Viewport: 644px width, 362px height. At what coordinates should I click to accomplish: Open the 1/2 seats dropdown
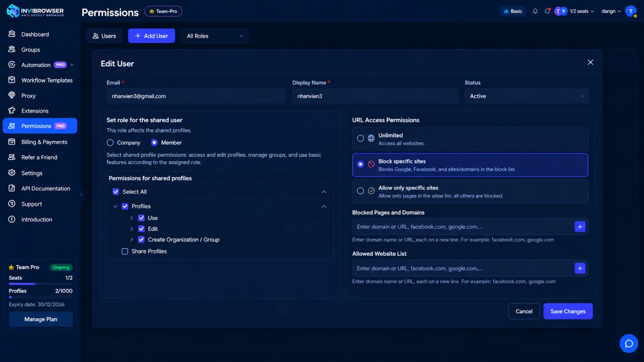pos(582,11)
